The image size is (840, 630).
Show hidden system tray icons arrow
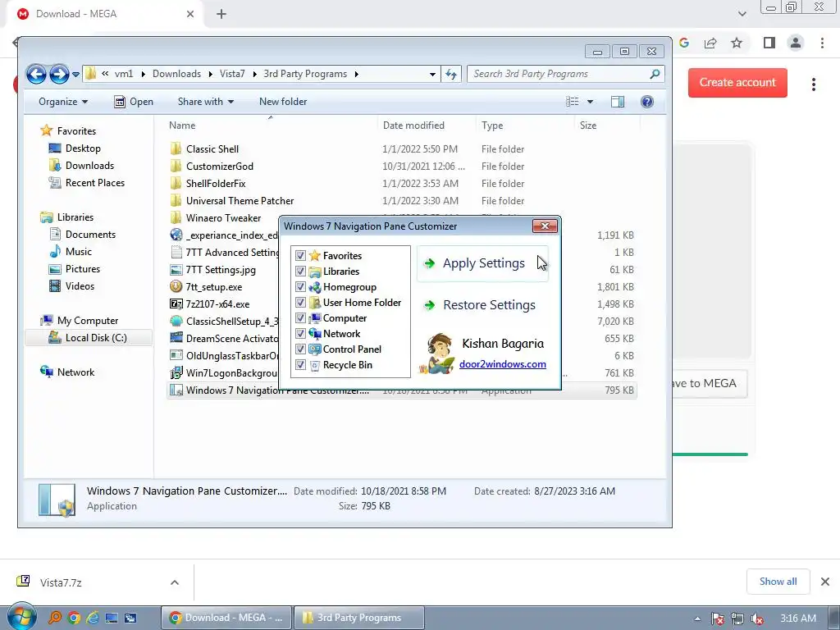pos(697,619)
